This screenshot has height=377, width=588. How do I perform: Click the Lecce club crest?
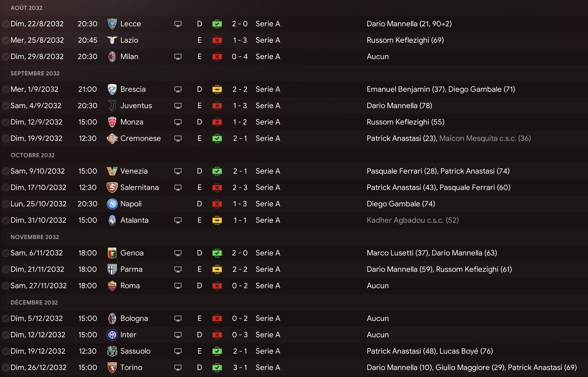point(112,24)
